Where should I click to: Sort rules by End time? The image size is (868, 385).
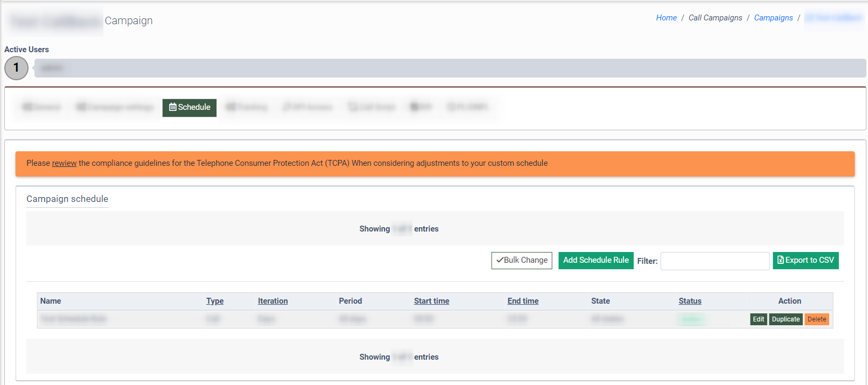coord(522,301)
